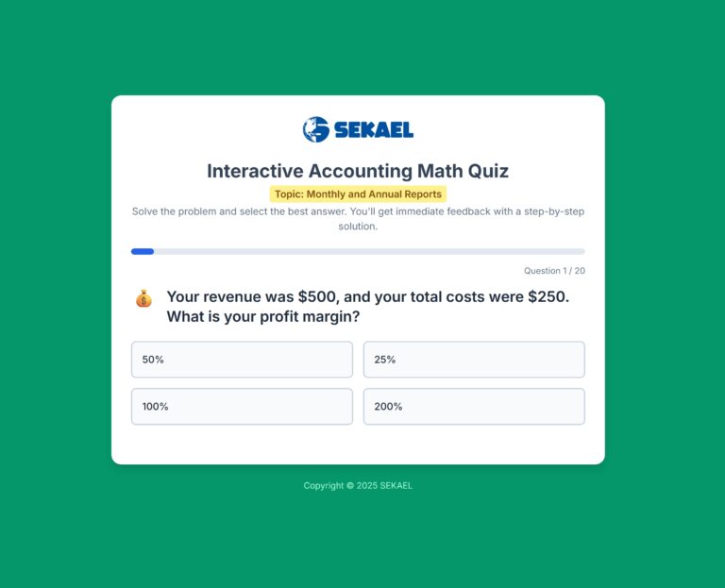This screenshot has width=725, height=588.
Task: Click the $250 total costs amount
Action: coord(547,296)
